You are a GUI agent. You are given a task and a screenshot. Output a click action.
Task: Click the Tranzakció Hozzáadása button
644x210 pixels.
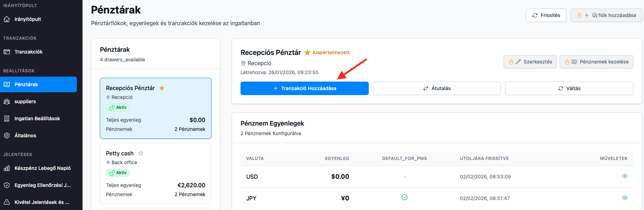tap(304, 88)
